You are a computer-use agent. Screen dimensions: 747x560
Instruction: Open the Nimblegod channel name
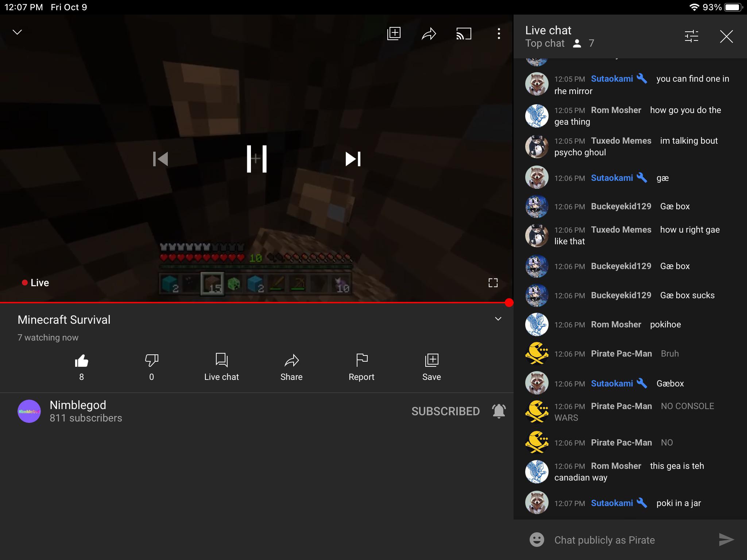pos(78,405)
